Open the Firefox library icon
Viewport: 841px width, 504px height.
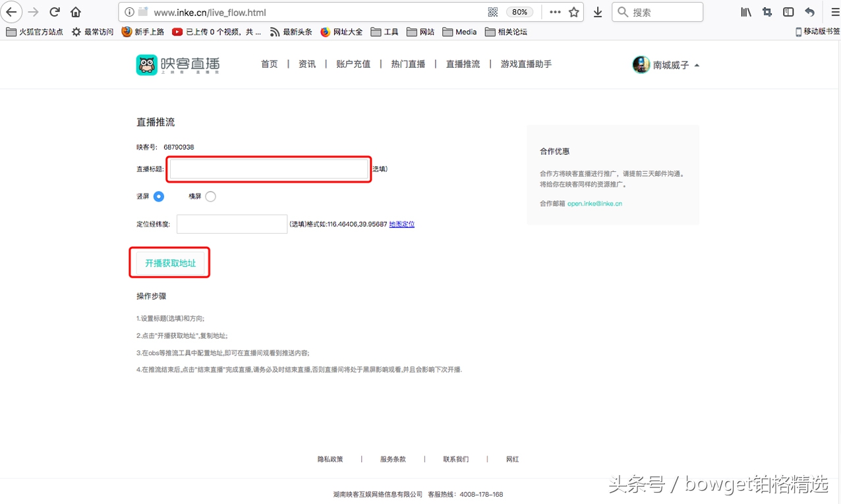tap(745, 12)
